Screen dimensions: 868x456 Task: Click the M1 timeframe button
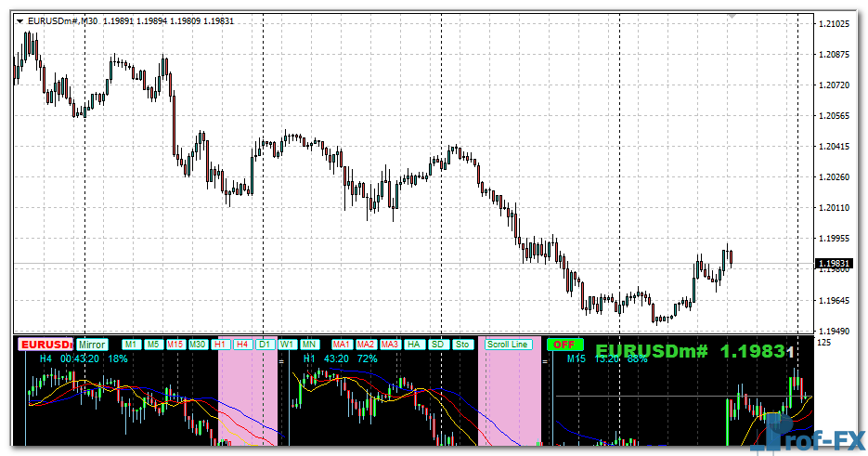pos(131,345)
